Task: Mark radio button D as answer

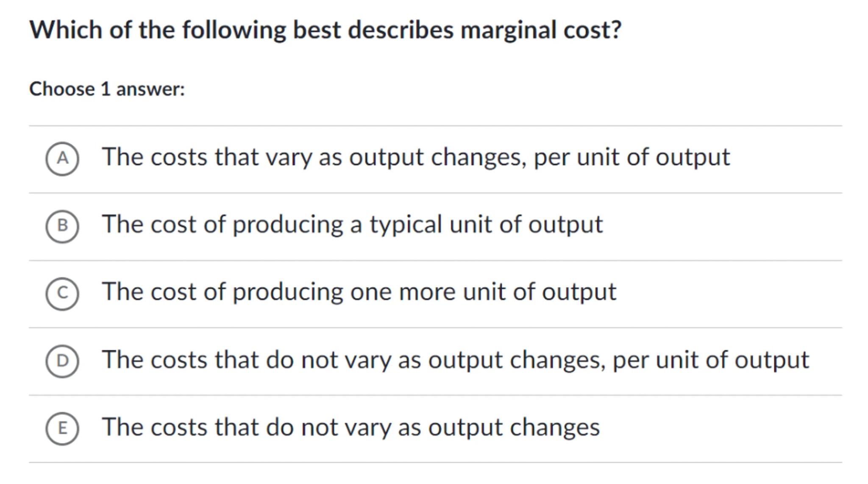Action: pyautogui.click(x=62, y=361)
